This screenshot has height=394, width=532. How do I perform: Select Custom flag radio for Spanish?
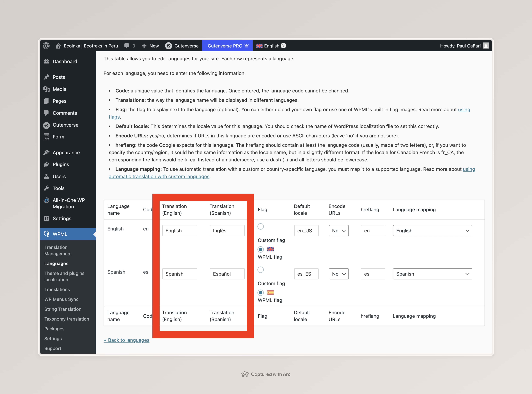coord(261,270)
